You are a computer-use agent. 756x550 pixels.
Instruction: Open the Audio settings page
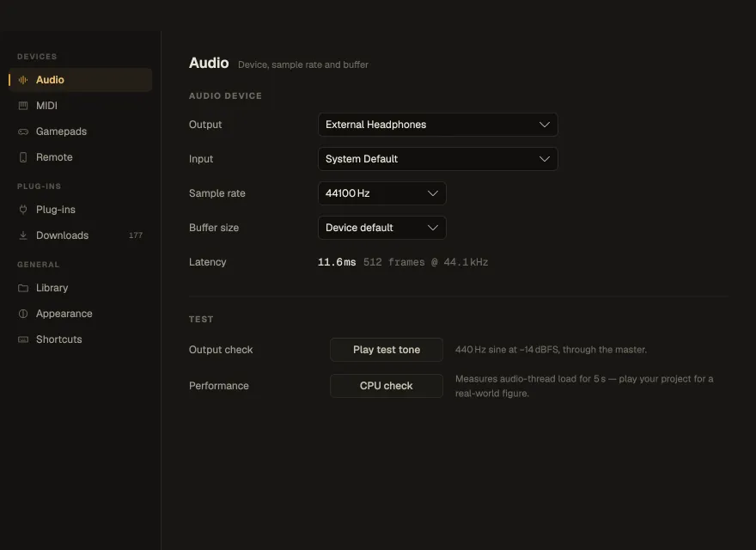[81, 80]
